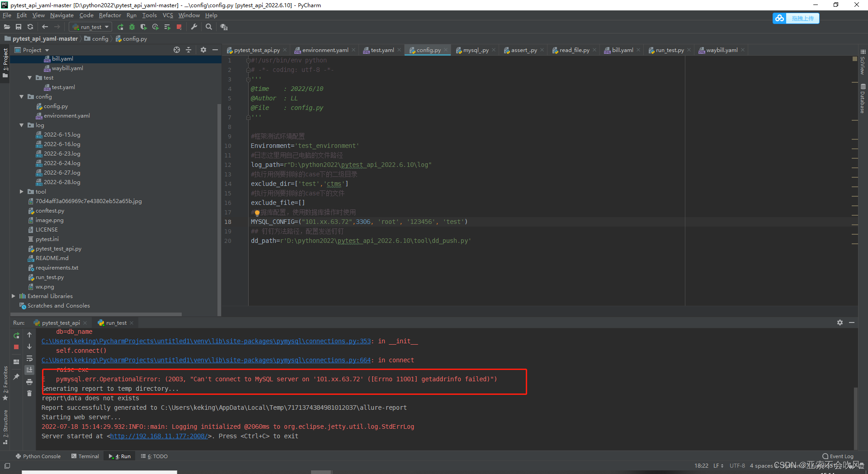
Task: Toggle the Database side panel
Action: coord(863,98)
